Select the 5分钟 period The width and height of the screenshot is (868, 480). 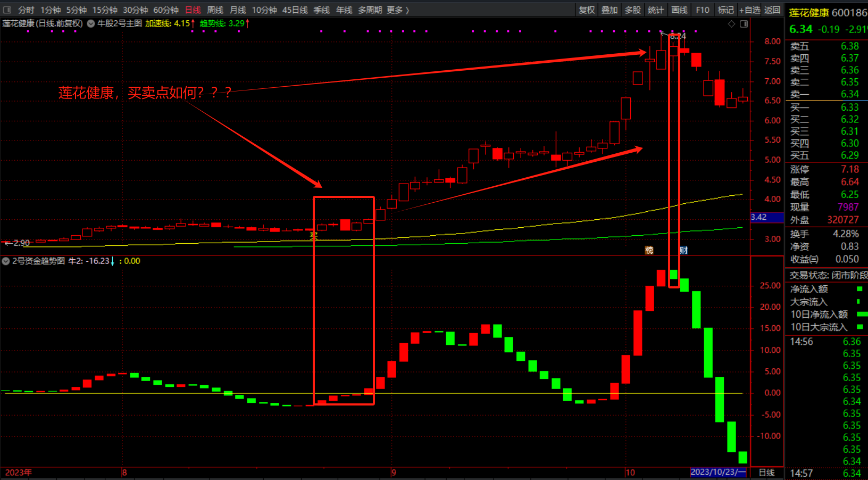[77, 10]
